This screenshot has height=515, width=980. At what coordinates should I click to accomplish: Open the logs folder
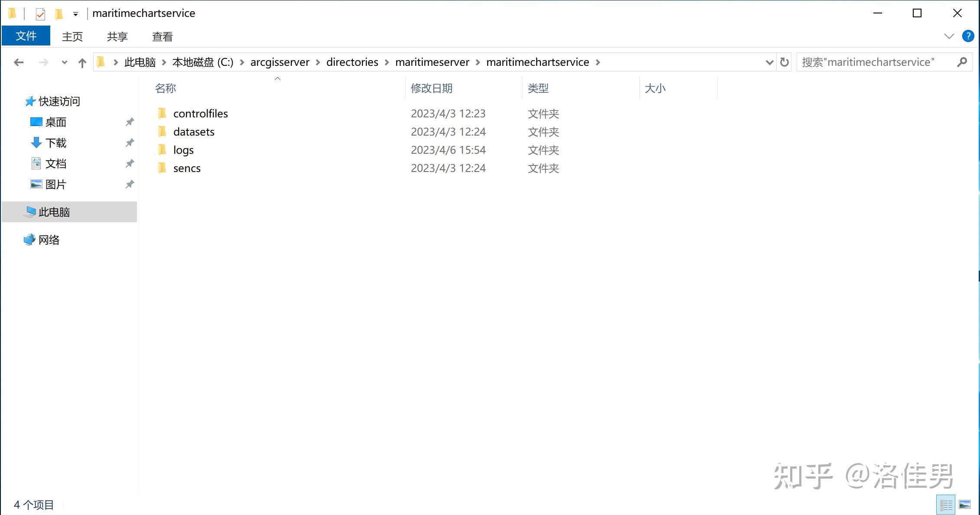(183, 150)
